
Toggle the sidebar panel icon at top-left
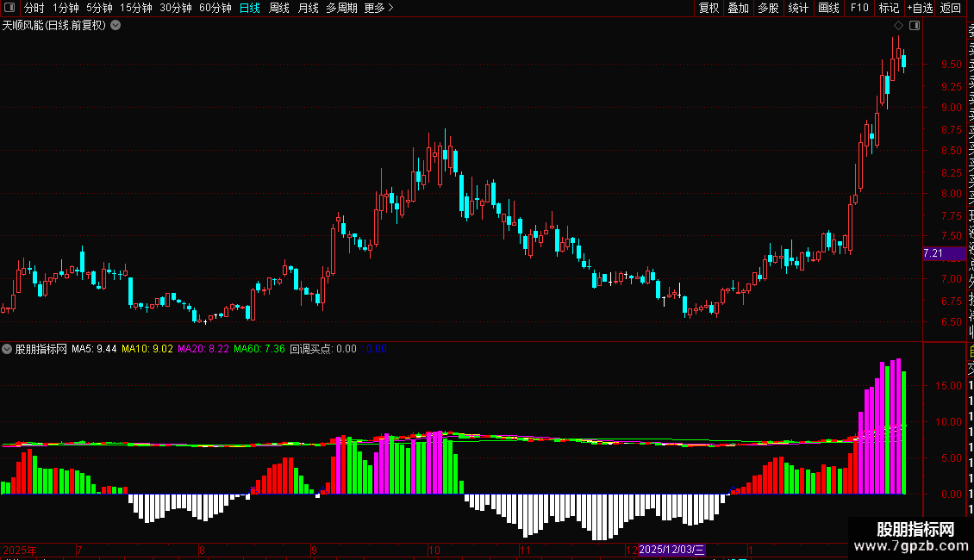[9, 8]
